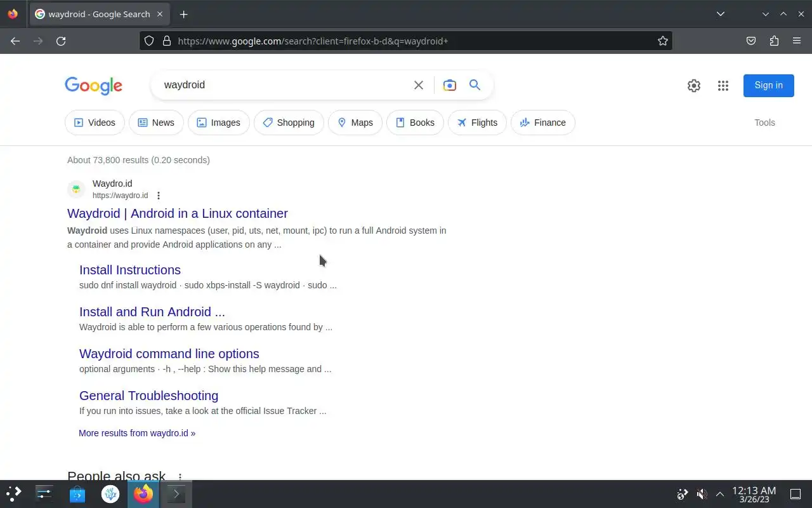This screenshot has width=812, height=508.
Task: Open the Extensions puzzle icon
Action: [x=774, y=41]
